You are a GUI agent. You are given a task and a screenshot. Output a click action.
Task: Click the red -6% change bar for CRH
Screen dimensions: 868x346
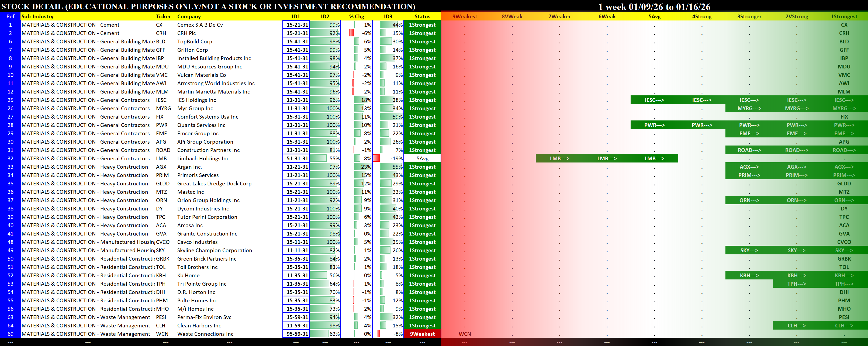[x=352, y=33]
